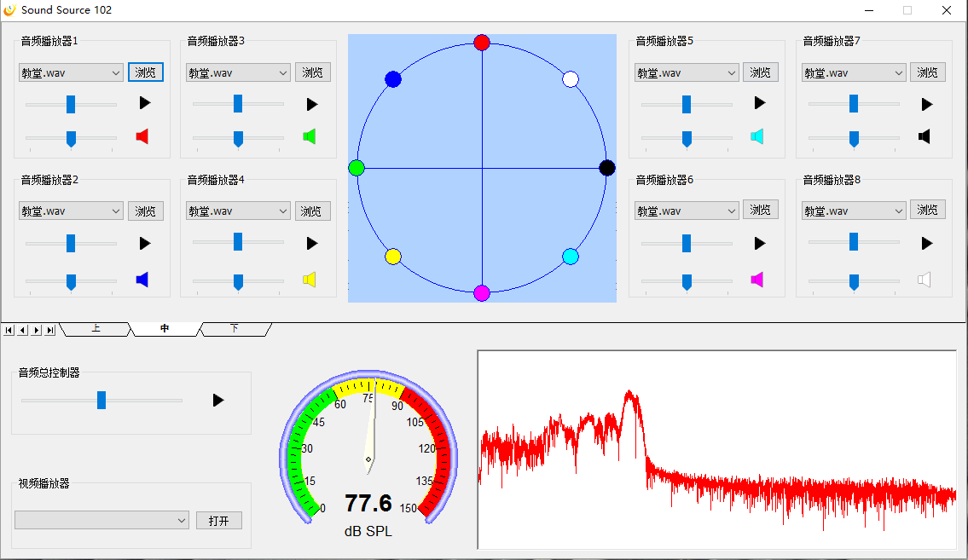The image size is (968, 560).
Task: Click the red spectrum waveform display
Action: pyautogui.click(x=717, y=449)
